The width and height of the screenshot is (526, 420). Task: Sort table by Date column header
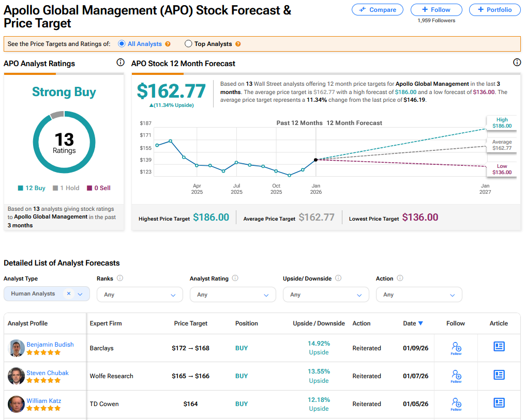coord(413,323)
